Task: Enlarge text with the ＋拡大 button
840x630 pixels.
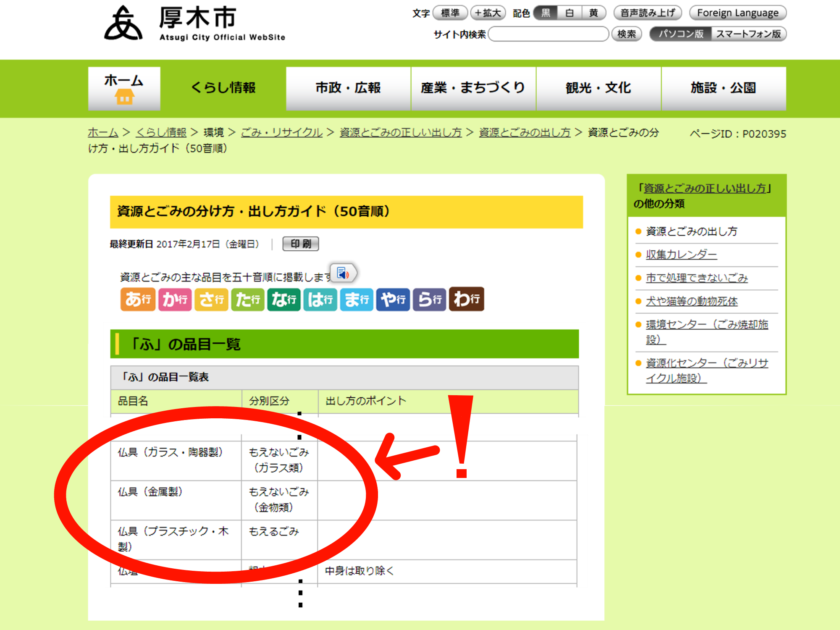Action: [488, 13]
